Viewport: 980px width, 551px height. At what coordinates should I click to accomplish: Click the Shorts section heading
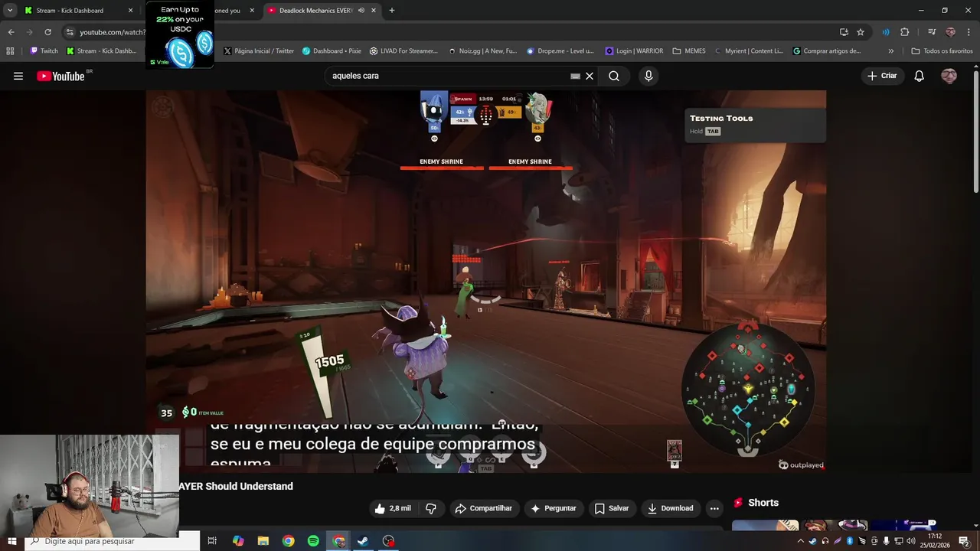tap(763, 503)
